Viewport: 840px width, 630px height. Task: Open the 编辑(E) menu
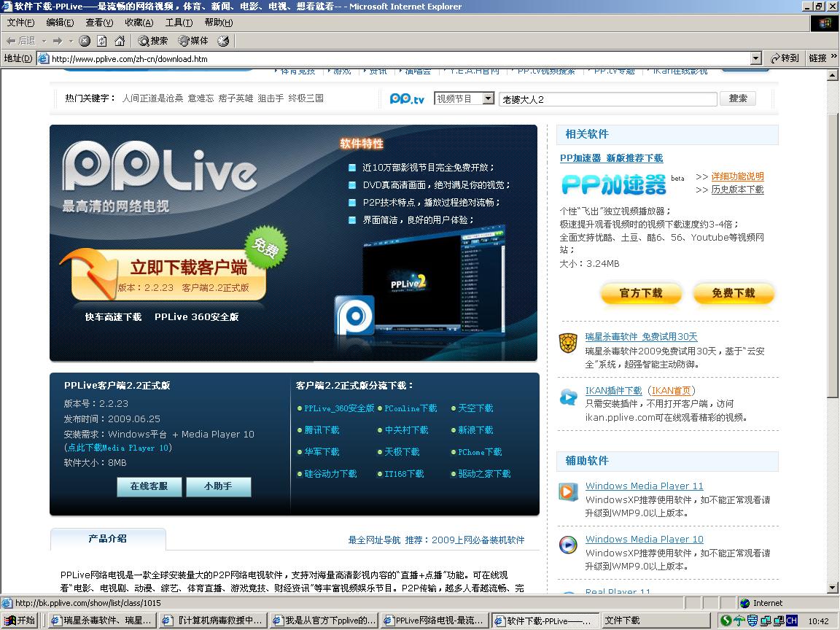tap(60, 23)
